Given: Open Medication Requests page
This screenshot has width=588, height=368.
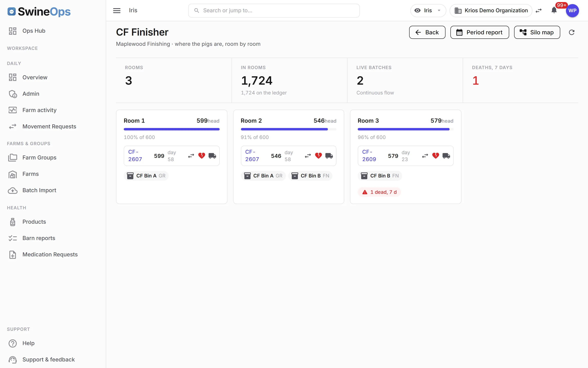Looking at the screenshot, I should pos(53,254).
